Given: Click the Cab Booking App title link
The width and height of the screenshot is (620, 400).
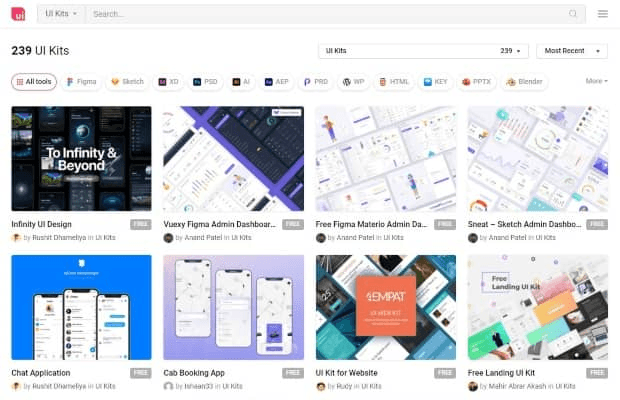Looking at the screenshot, I should point(194,373).
